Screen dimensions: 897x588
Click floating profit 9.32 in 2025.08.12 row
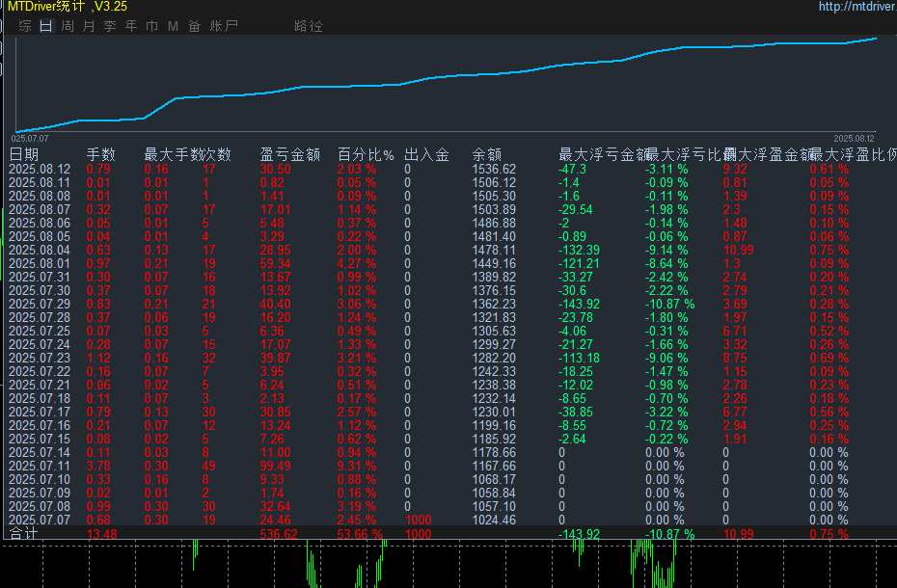click(x=735, y=170)
